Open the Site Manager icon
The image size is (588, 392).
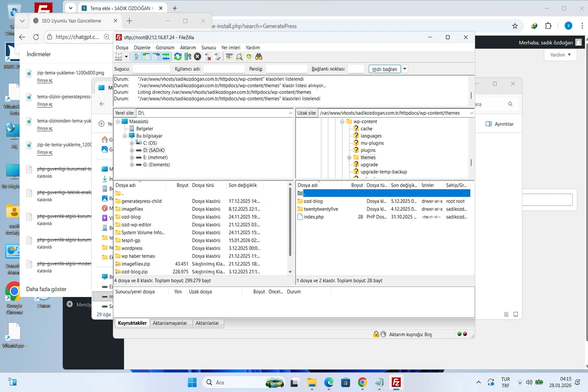pos(118,57)
